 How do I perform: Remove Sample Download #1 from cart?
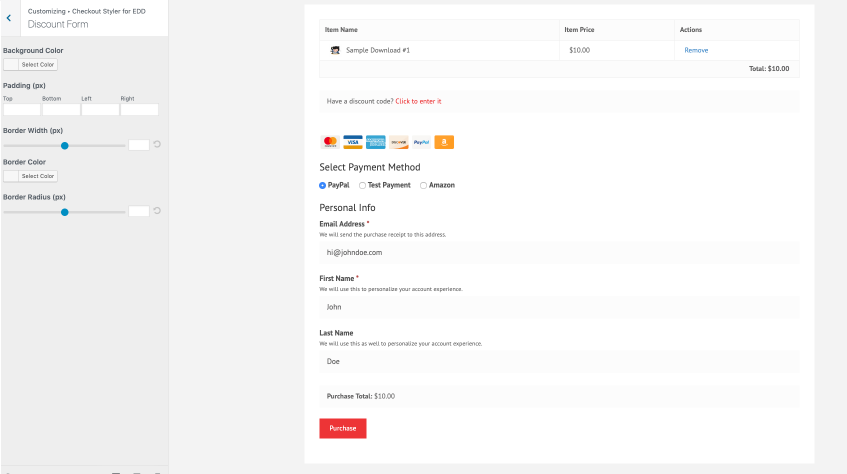696,50
